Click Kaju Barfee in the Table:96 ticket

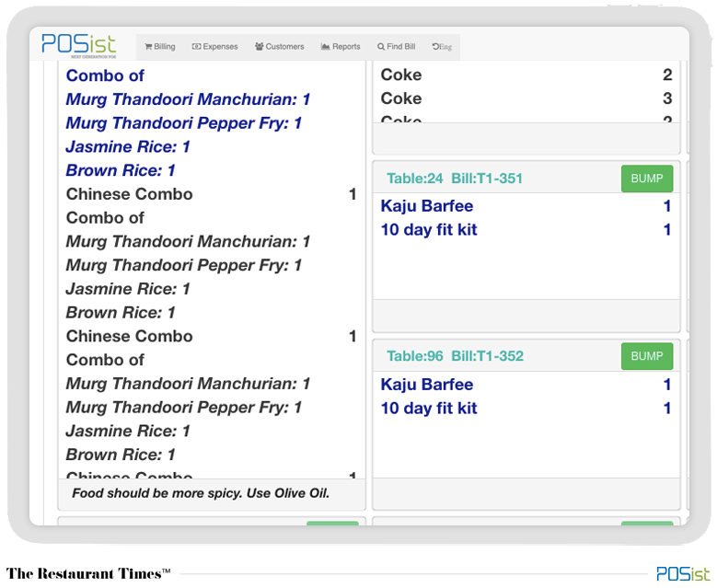(427, 384)
